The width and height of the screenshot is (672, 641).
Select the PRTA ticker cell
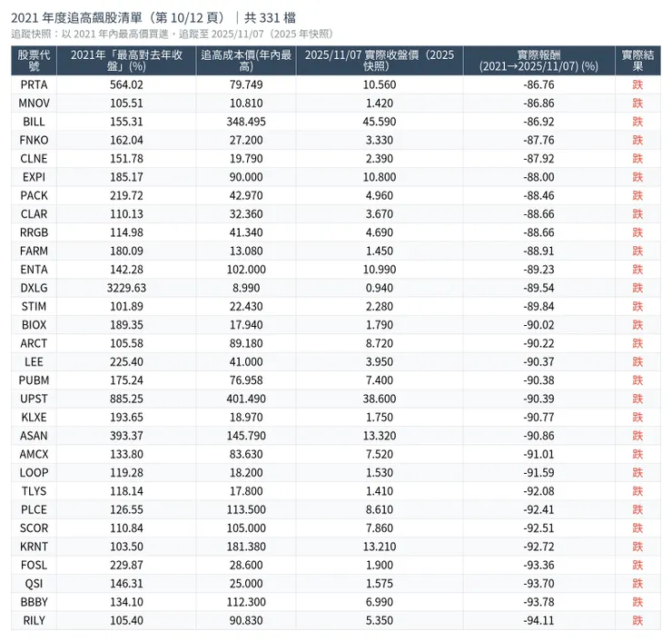[x=34, y=84]
